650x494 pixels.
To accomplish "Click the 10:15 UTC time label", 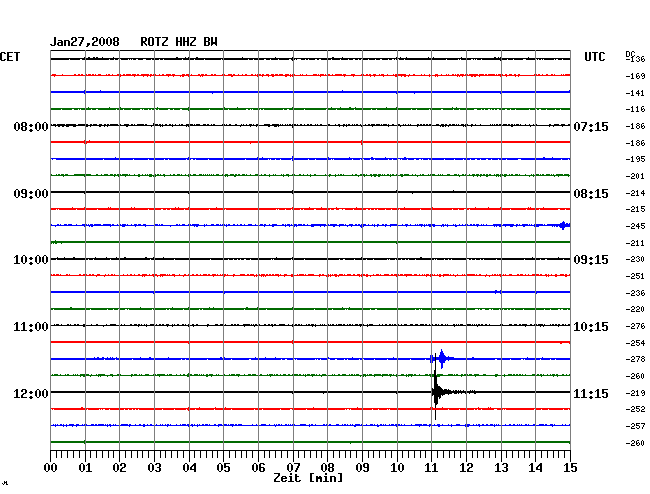I will 591,327.
